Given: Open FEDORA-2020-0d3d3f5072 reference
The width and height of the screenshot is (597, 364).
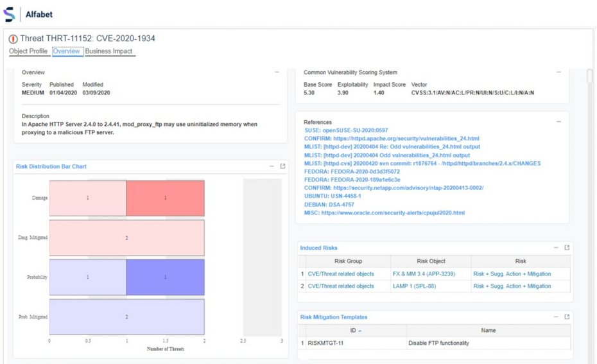Looking at the screenshot, I should (352, 171).
